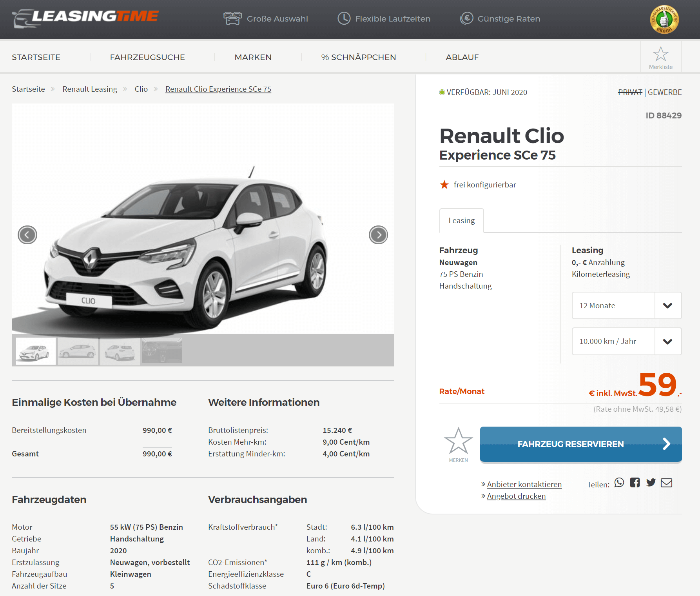Select third rear-view car thumbnail
The height and width of the screenshot is (596, 700).
point(120,351)
